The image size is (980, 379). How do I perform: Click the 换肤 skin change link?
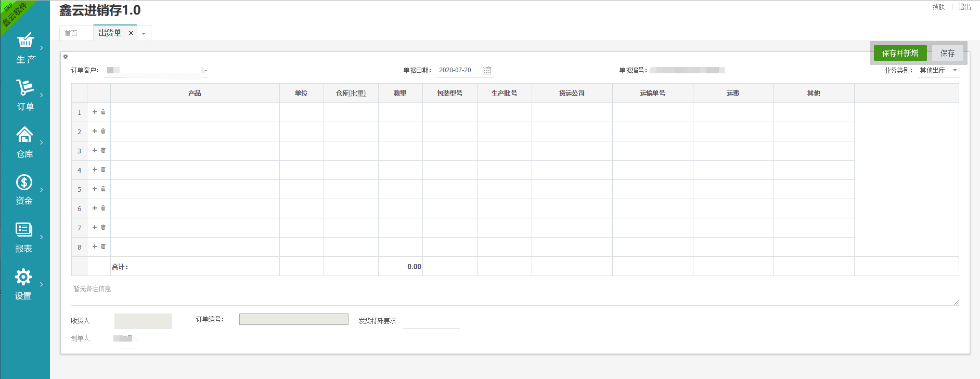(938, 7)
